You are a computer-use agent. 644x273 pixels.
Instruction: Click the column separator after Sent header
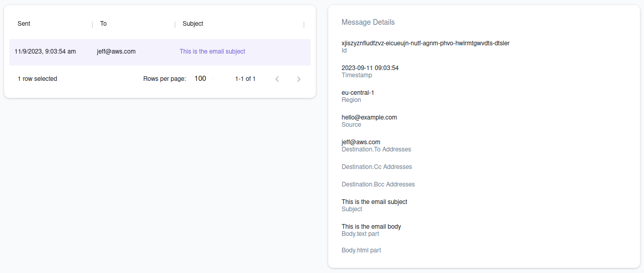(92, 24)
